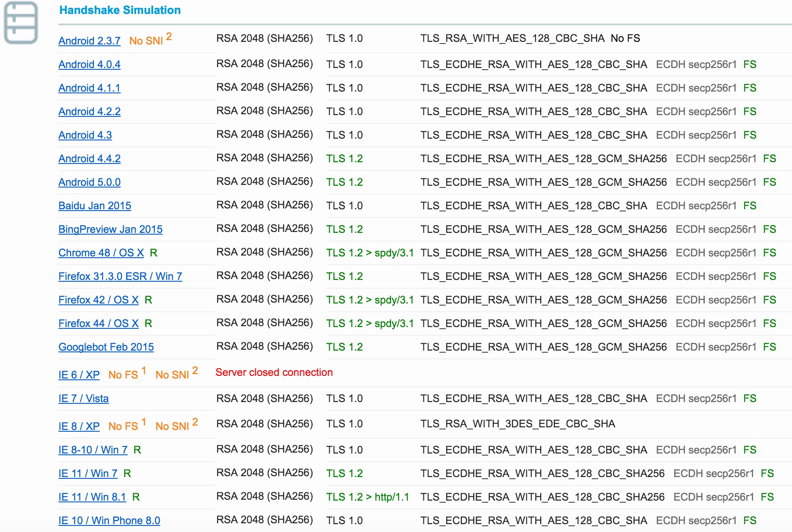Open the Android 2.3.7 client link
792x532 pixels.
89,41
